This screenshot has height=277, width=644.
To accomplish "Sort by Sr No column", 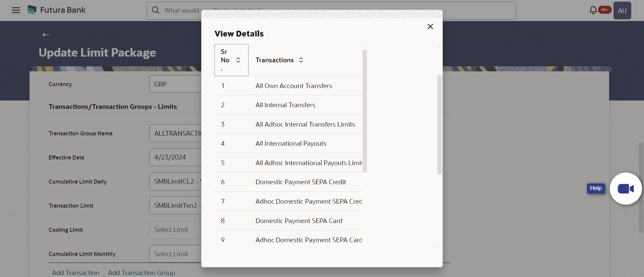I will point(238,60).
